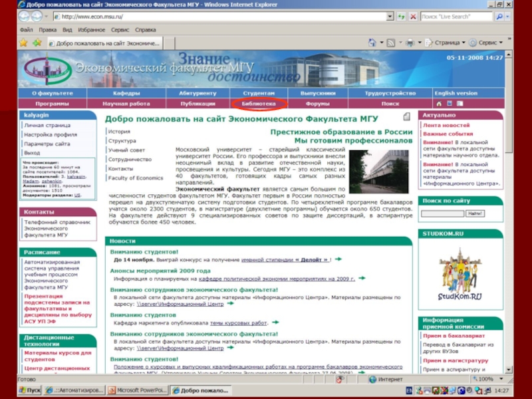Open the Кафедры site menu item
The image size is (532, 399).
point(126,93)
